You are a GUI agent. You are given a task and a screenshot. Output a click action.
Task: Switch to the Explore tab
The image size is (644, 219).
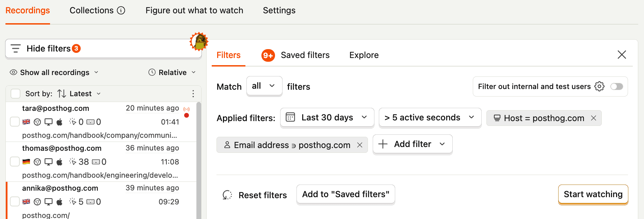coord(364,55)
